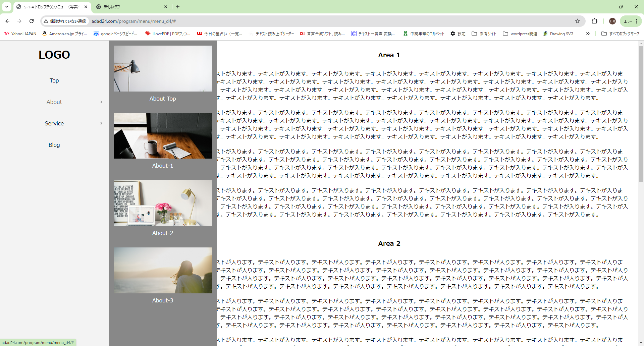
Task: Go back to the previous page
Action: (x=7, y=21)
